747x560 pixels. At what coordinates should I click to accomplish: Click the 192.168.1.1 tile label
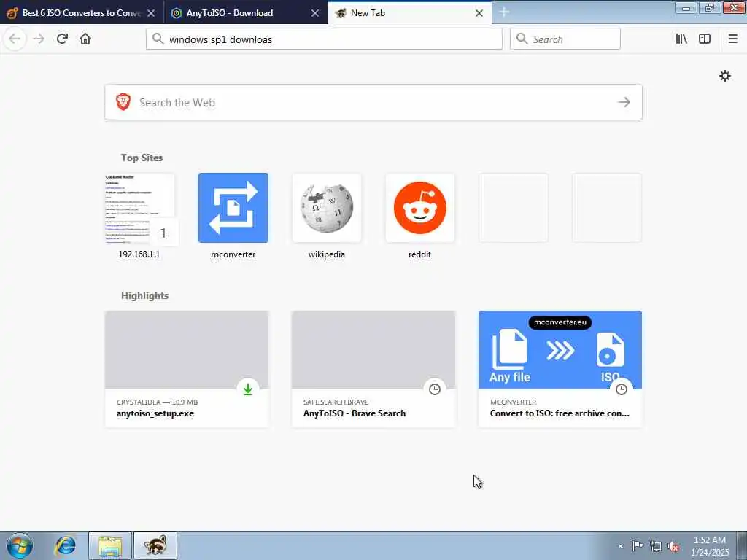click(x=139, y=254)
